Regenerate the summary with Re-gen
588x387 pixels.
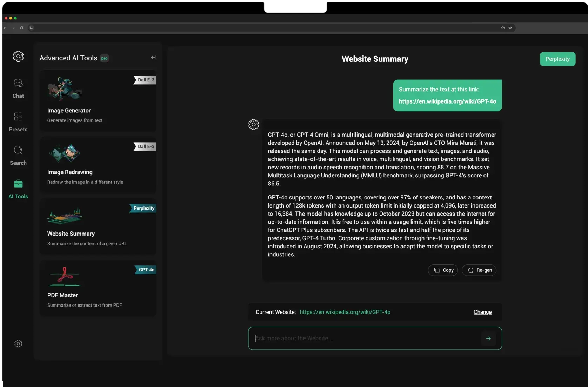pyautogui.click(x=479, y=270)
